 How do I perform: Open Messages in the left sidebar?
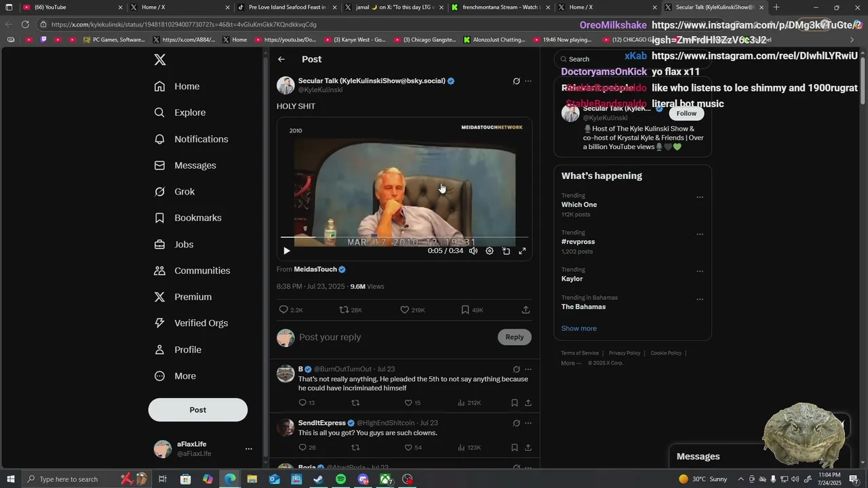[185, 165]
